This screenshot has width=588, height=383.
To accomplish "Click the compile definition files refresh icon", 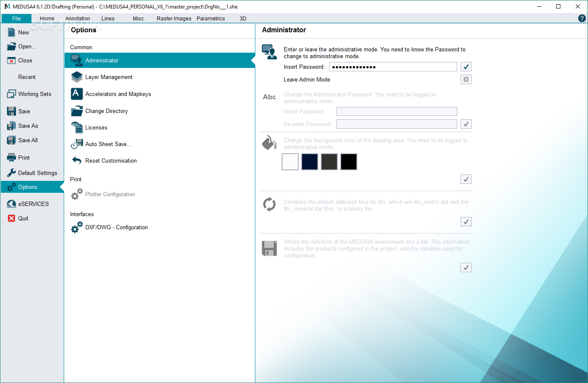I will (x=269, y=204).
